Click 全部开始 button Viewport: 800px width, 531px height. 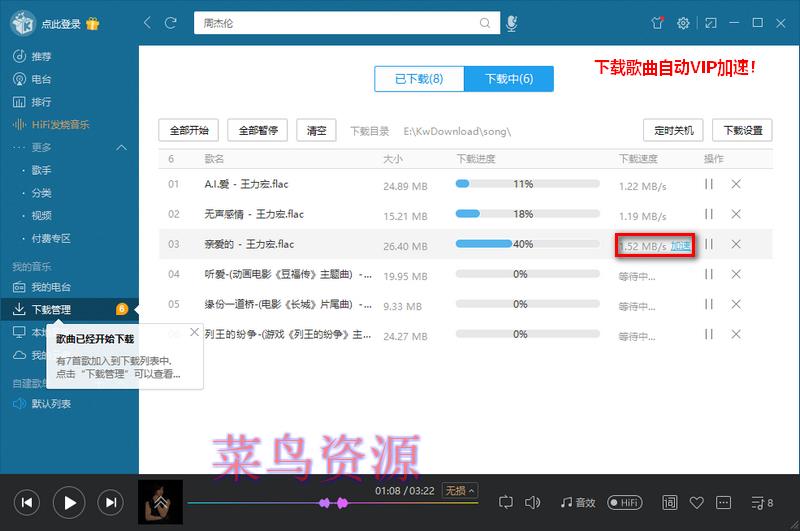(188, 131)
